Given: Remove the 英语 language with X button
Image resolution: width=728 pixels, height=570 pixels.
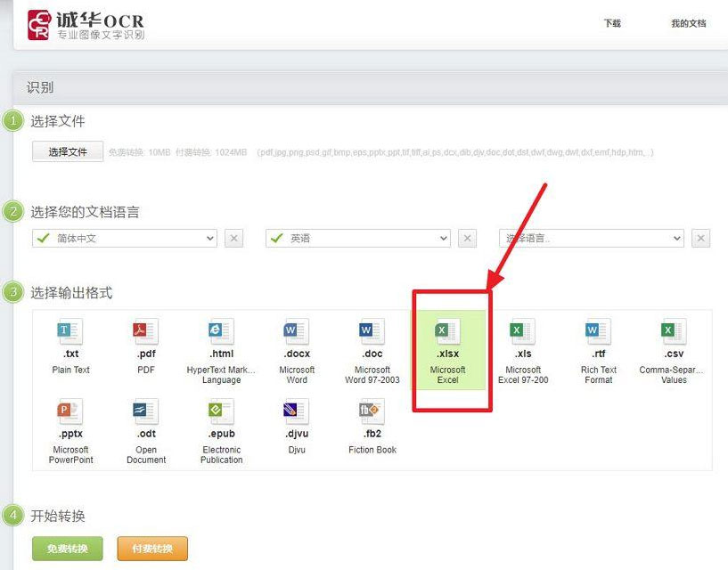Looking at the screenshot, I should click(467, 239).
